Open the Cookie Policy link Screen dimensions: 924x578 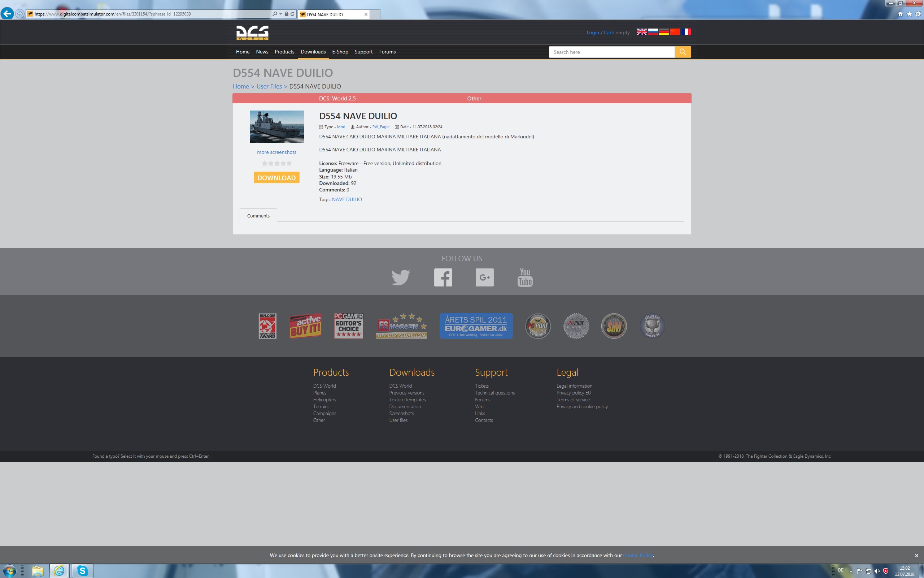[638, 556]
